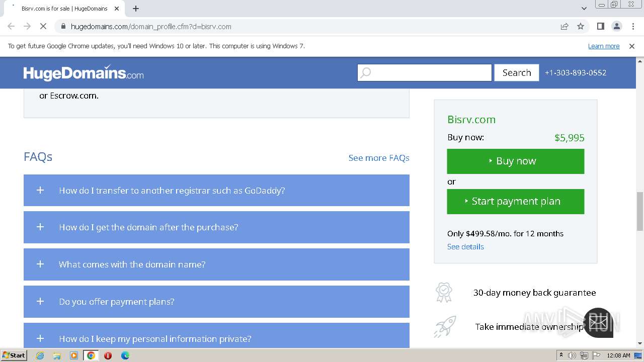Click the 12:08 AM clock
644x362 pixels.
pyautogui.click(x=618, y=355)
